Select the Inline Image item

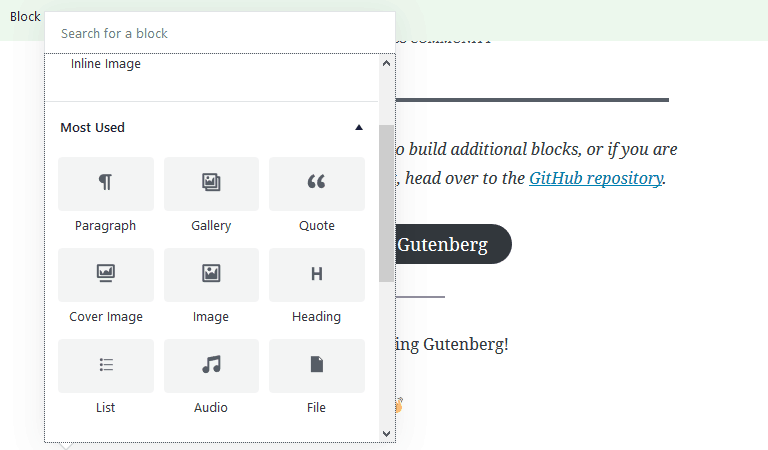[106, 64]
